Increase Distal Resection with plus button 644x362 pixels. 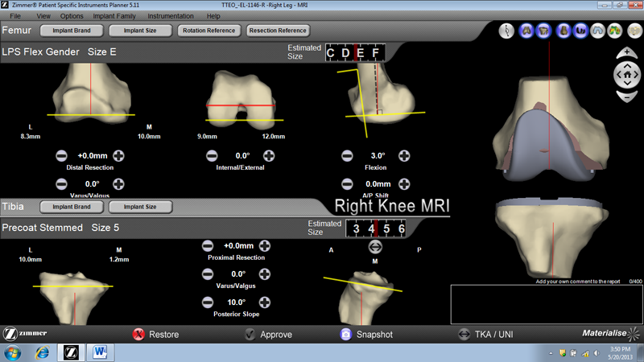click(118, 155)
